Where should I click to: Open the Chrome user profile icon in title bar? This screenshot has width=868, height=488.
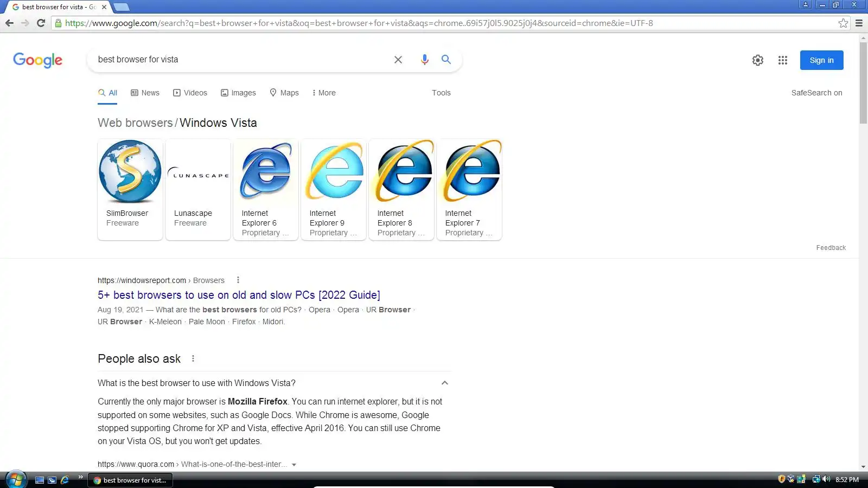pos(806,4)
